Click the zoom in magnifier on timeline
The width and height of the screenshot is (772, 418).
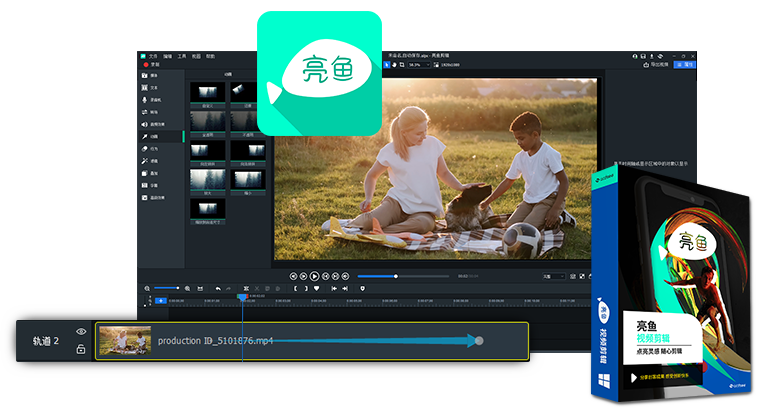click(187, 289)
